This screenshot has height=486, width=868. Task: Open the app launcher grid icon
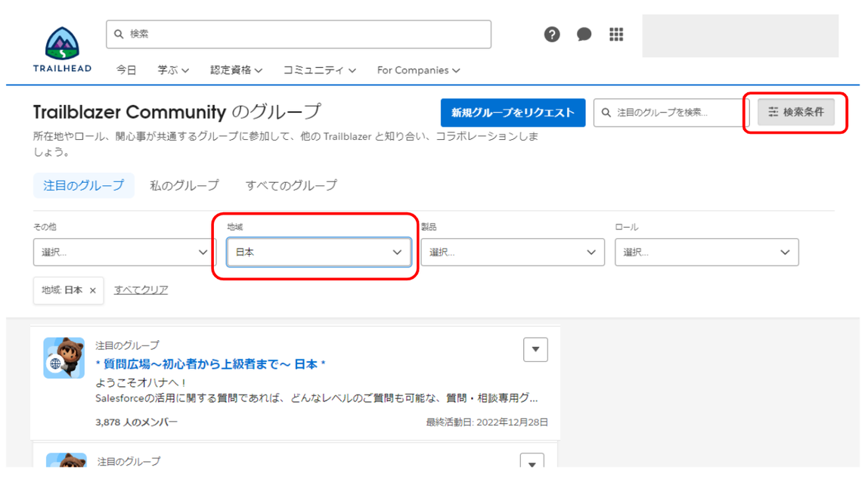point(616,34)
